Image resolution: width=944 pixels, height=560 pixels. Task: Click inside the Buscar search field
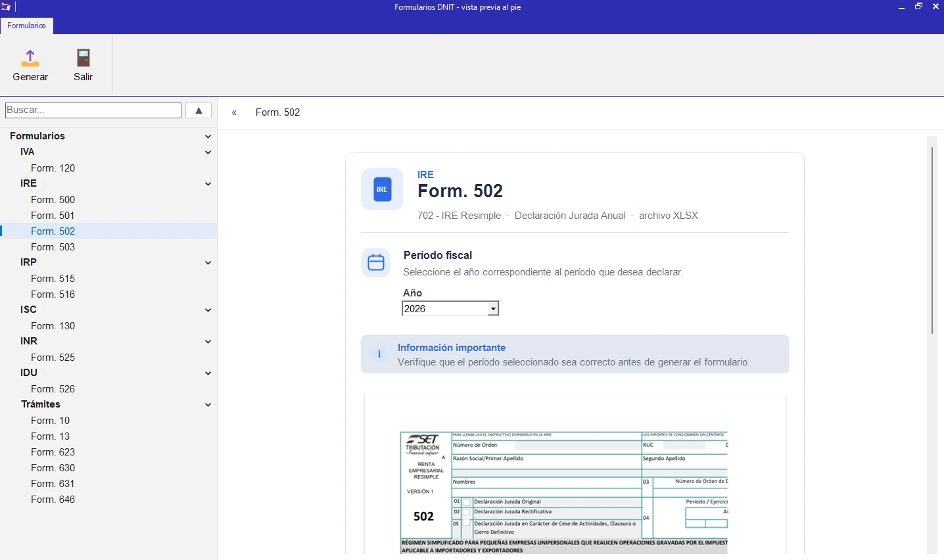[x=93, y=110]
